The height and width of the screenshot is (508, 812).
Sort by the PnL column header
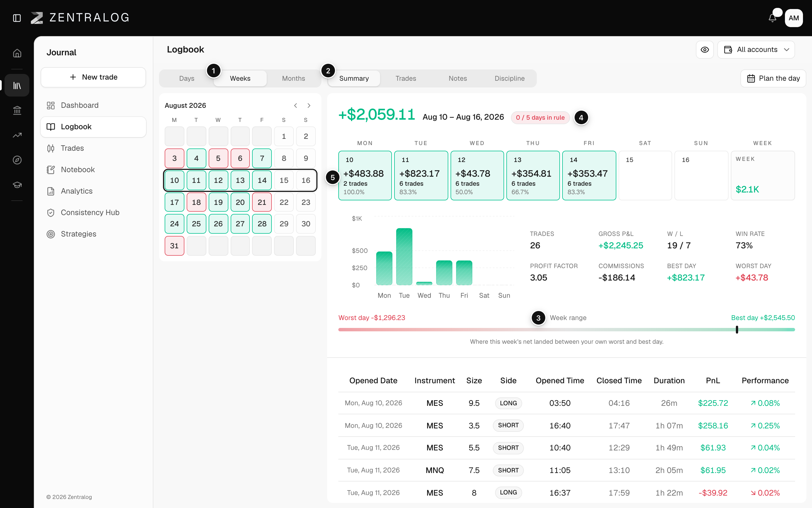pos(713,381)
